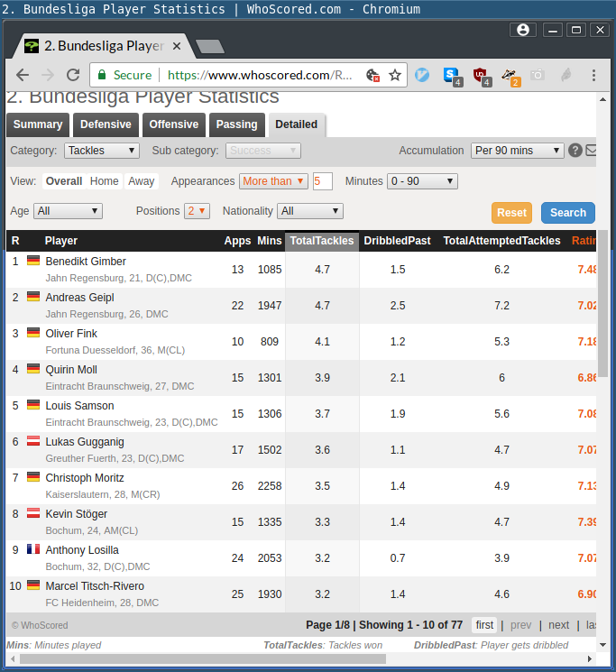
Task: Select the 2. Bundesliga Player browser tab
Action: pos(104,46)
